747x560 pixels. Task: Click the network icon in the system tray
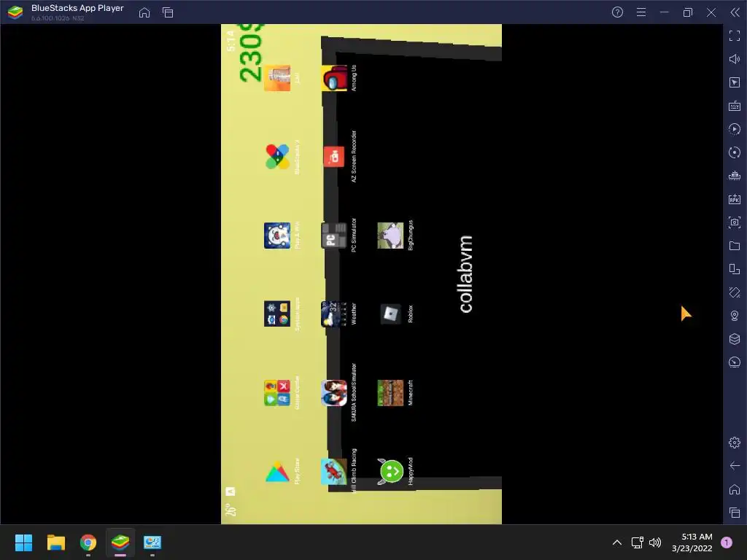[637, 542]
